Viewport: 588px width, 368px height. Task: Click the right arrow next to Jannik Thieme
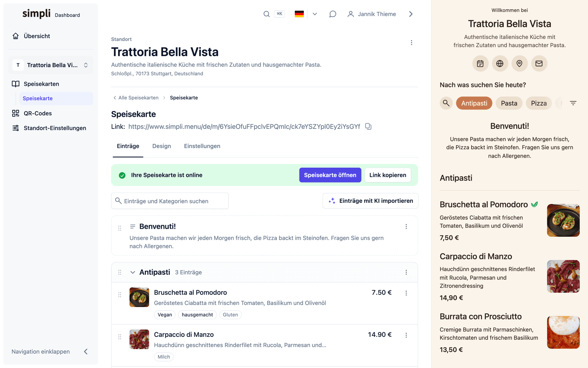[411, 14]
